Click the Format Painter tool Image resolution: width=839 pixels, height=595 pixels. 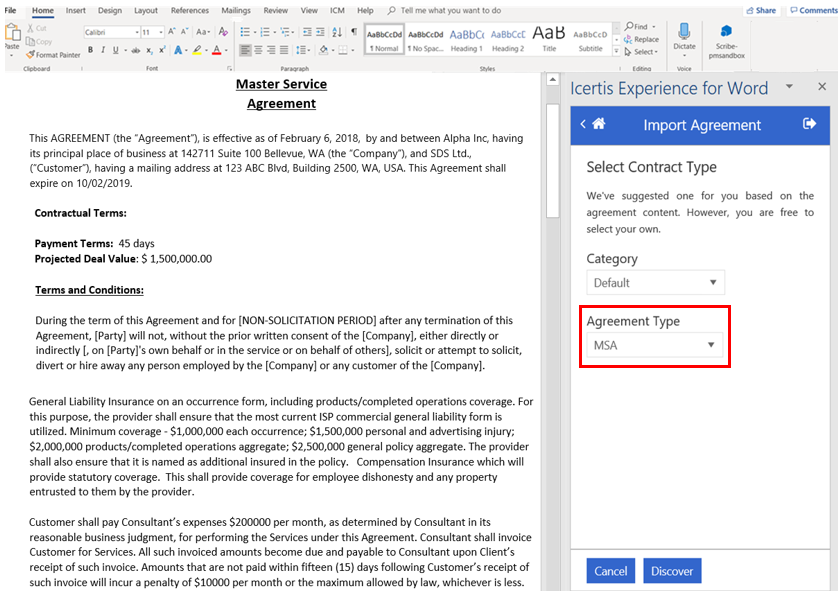coord(58,55)
